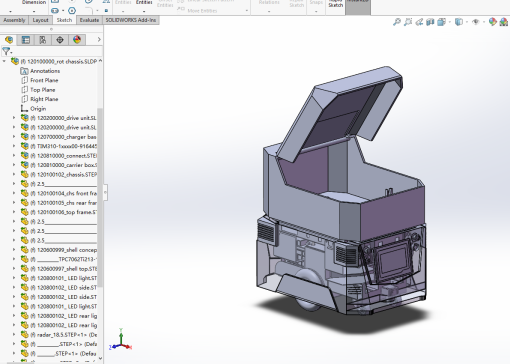The width and height of the screenshot is (510, 364).
Task: Toggle the Hide/Show Items eye icon
Action: tap(476, 22)
